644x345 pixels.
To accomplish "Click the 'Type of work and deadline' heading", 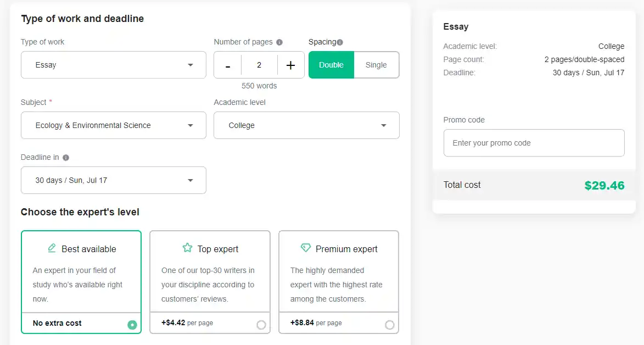I will click(82, 19).
